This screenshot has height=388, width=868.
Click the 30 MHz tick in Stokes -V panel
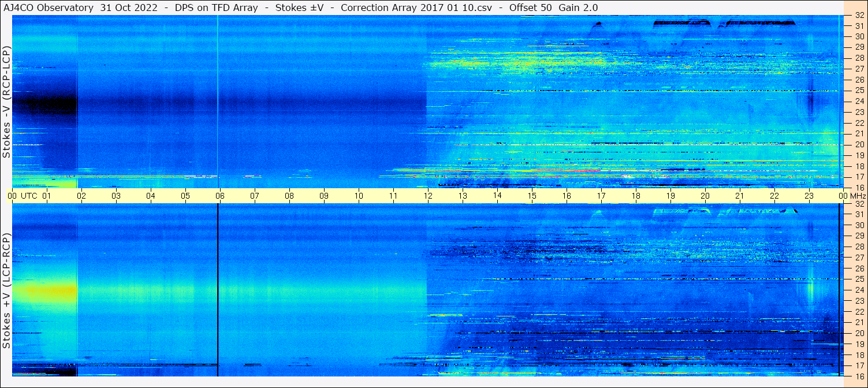859,37
